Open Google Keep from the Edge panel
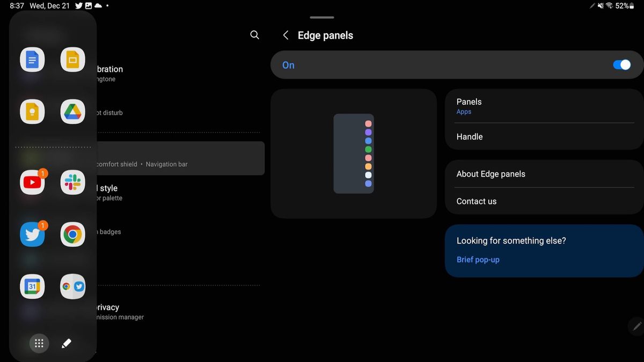This screenshot has width=644, height=362. click(32, 112)
